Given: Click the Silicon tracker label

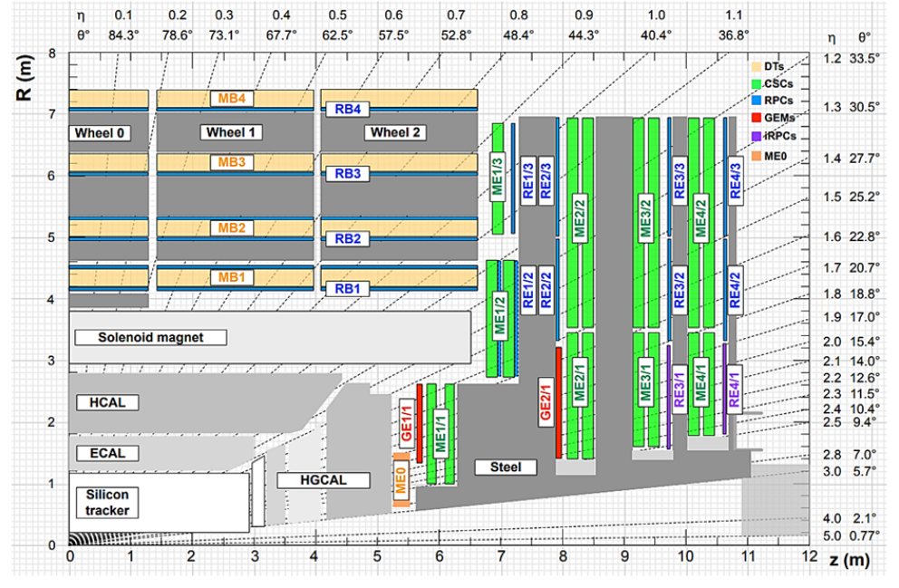Looking at the screenshot, I should [107, 503].
